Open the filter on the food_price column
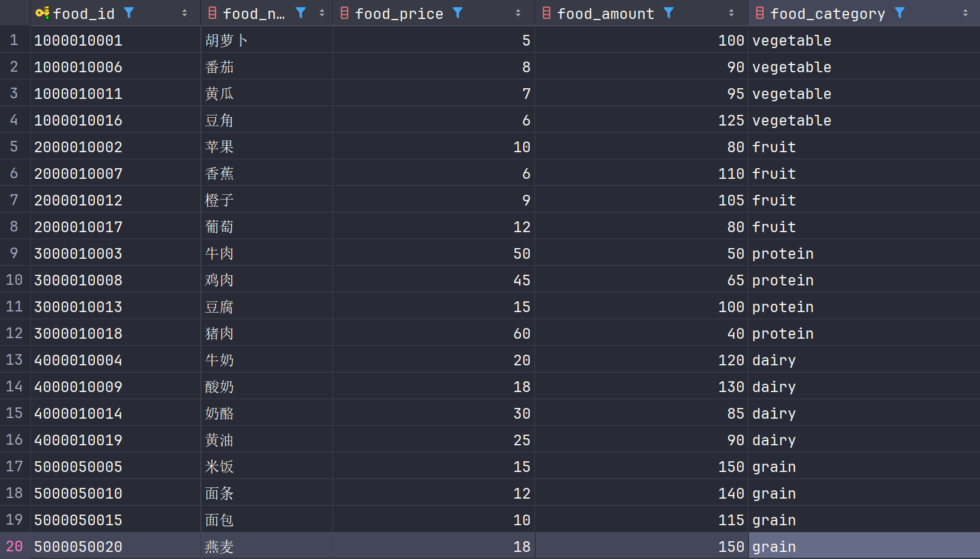This screenshot has width=980, height=559. point(458,13)
